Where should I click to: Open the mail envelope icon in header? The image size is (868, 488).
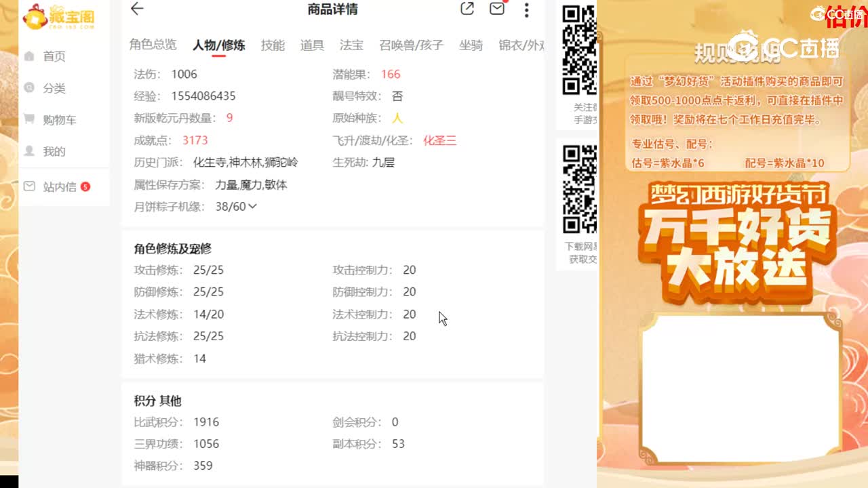point(497,9)
